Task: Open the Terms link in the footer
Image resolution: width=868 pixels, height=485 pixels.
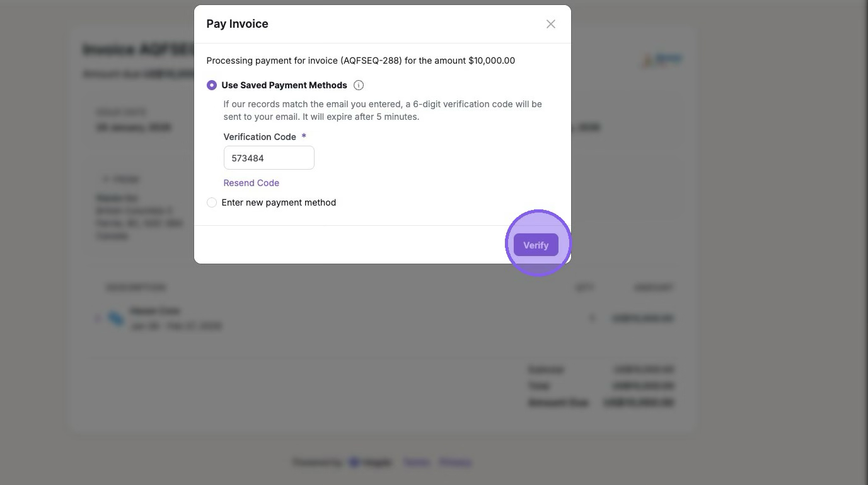Action: tap(416, 462)
